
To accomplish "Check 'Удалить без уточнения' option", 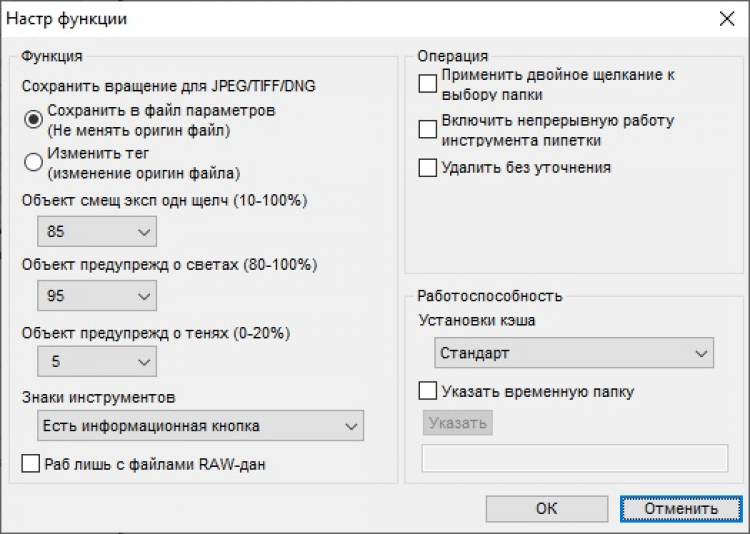I will click(428, 168).
